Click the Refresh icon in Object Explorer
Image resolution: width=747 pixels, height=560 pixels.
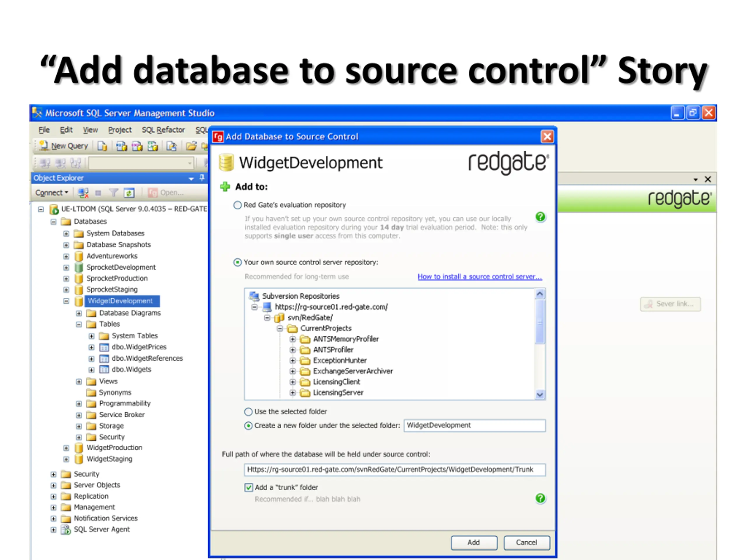(129, 193)
